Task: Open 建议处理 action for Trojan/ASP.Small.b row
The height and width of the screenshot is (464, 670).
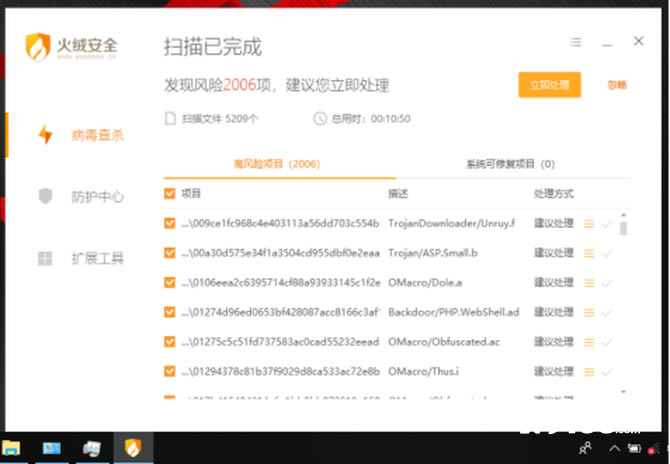Action: 554,253
